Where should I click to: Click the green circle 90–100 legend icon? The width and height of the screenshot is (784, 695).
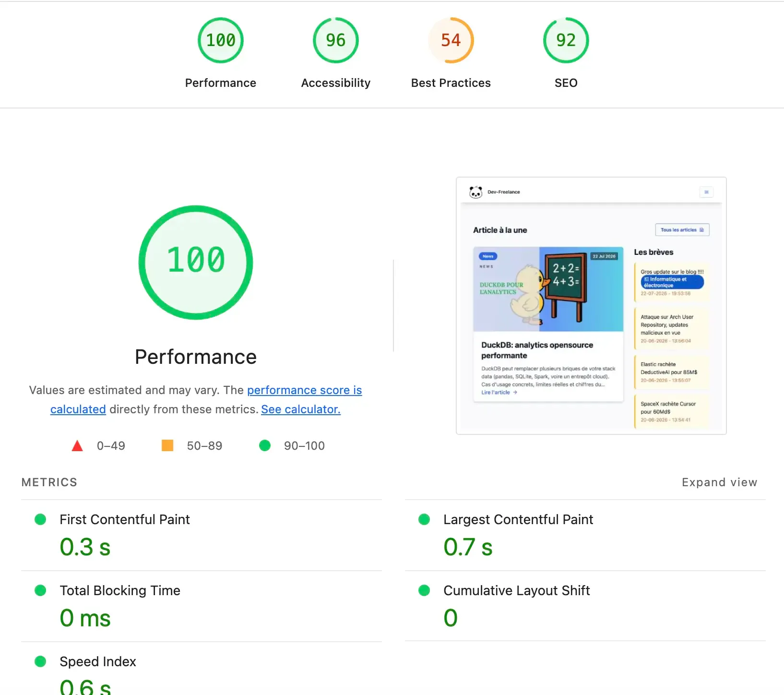point(265,445)
